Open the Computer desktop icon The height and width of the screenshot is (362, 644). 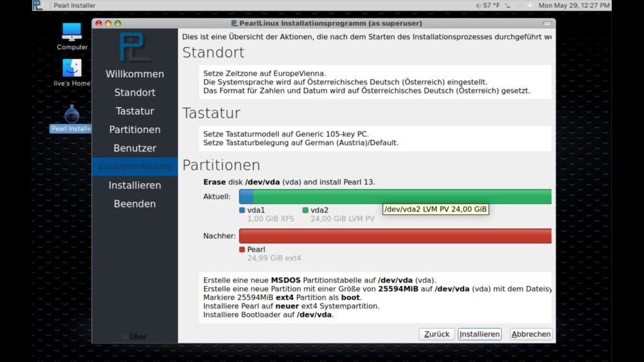click(72, 32)
